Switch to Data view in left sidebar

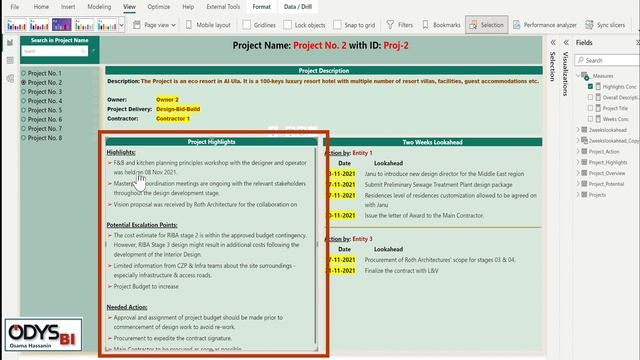(x=10, y=60)
